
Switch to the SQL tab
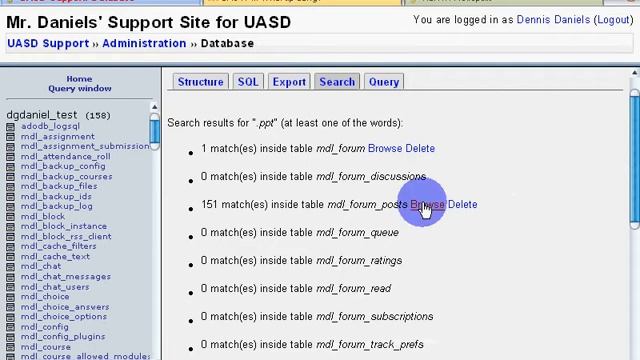click(248, 82)
